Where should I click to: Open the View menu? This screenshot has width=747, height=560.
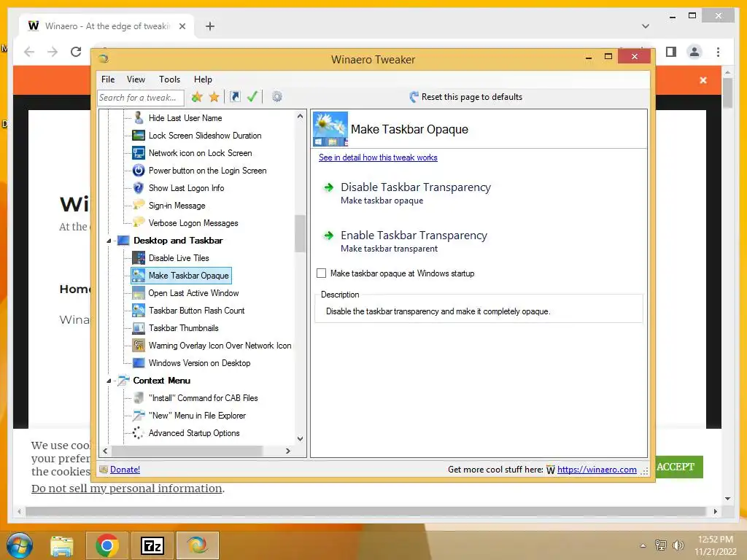(x=136, y=79)
